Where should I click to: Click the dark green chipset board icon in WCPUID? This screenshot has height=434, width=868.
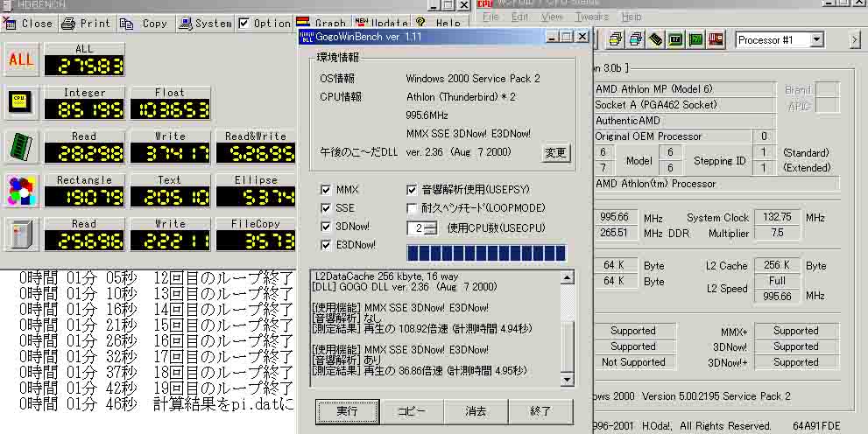[675, 39]
